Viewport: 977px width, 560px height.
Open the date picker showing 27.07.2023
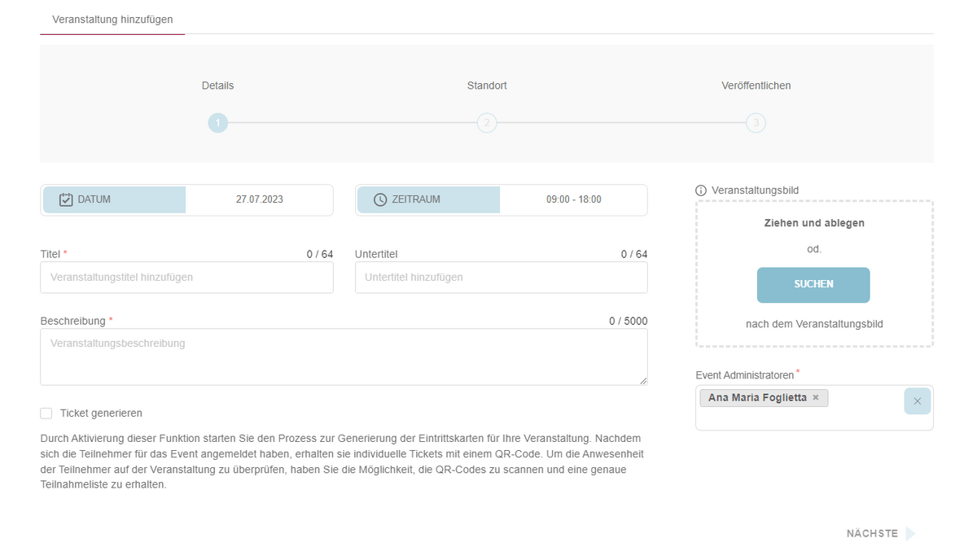259,199
